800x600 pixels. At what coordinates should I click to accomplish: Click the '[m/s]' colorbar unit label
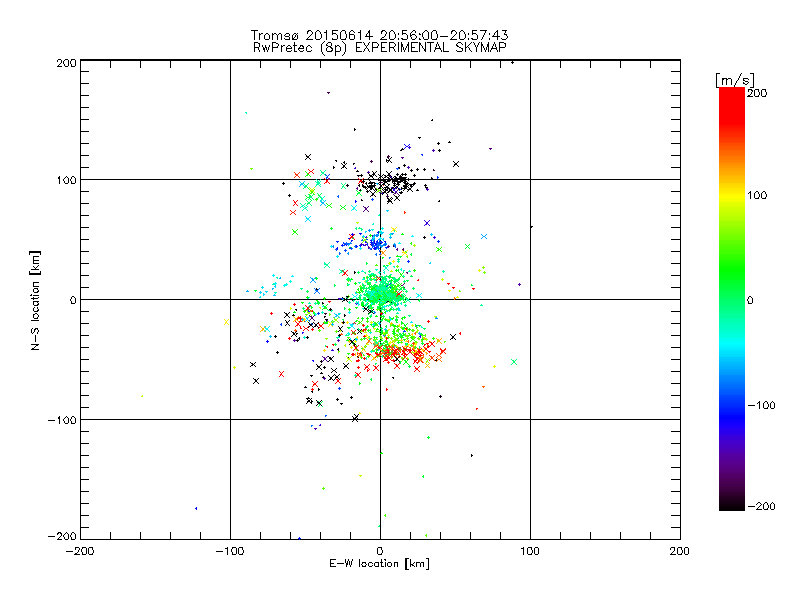[735, 80]
